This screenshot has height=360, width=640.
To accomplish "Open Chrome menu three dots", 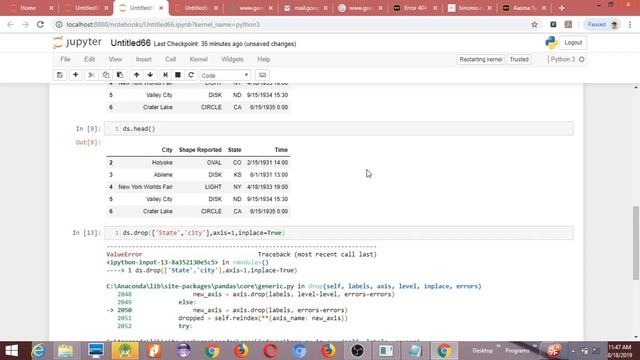I will (630, 24).
